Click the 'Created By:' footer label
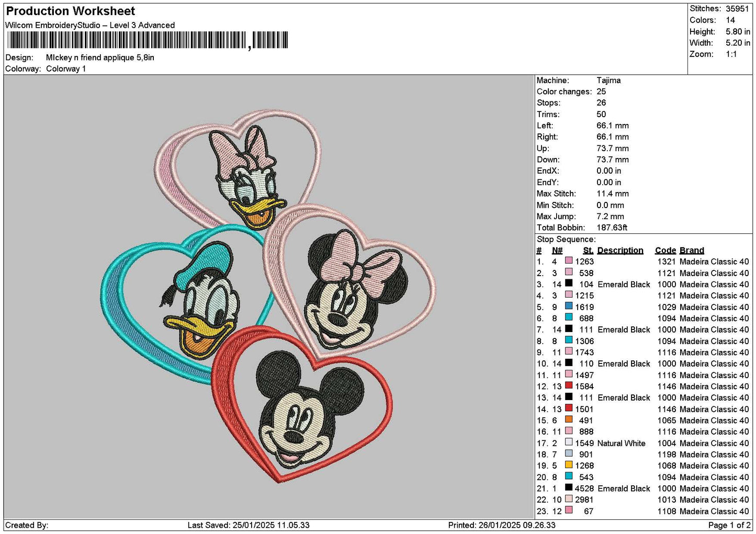 point(27,525)
